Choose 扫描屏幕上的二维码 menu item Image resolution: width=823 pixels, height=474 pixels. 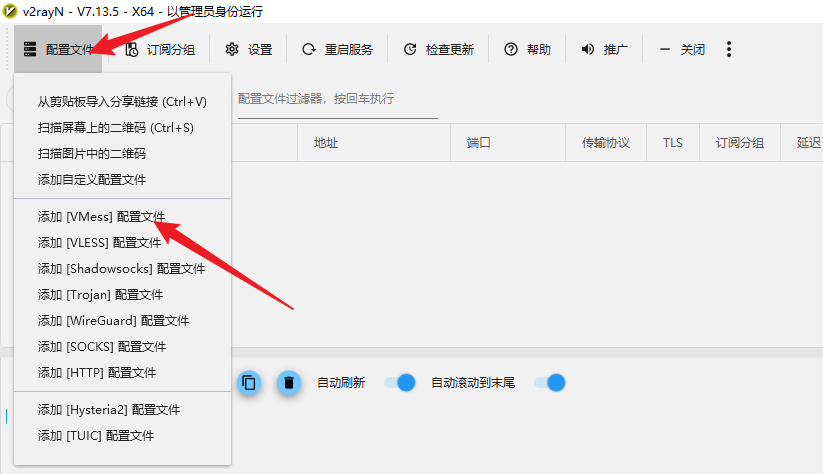(x=115, y=127)
